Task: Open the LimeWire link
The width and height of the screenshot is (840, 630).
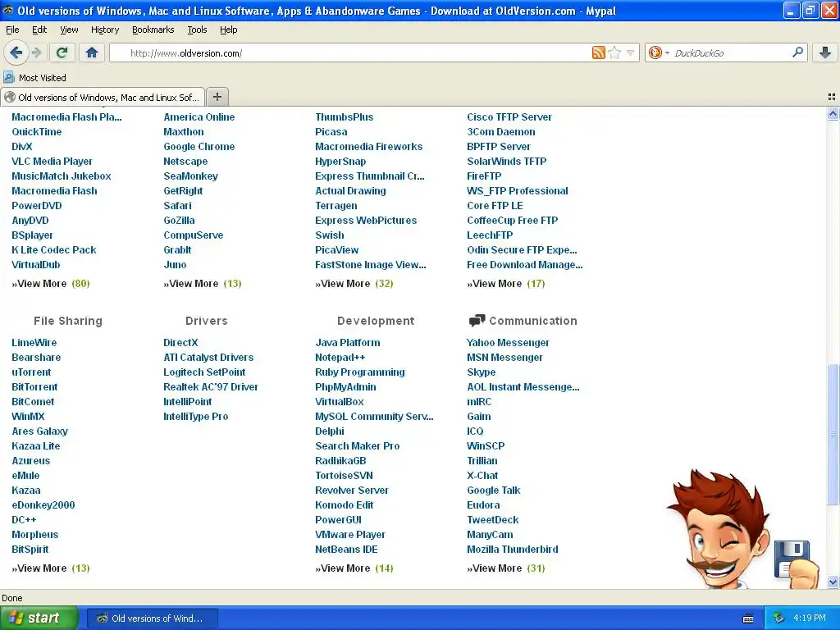Action: click(x=34, y=342)
